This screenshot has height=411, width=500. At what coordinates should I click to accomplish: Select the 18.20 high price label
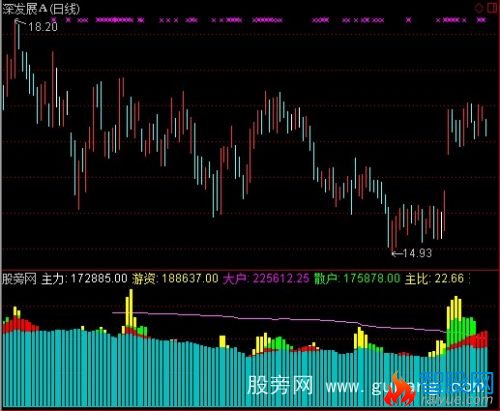coord(43,27)
